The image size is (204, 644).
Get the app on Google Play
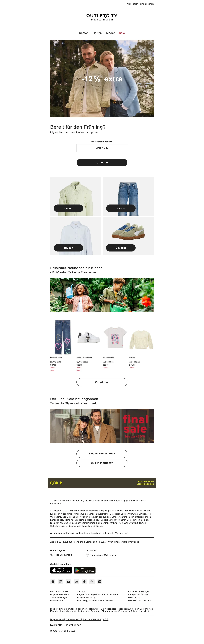point(85,570)
